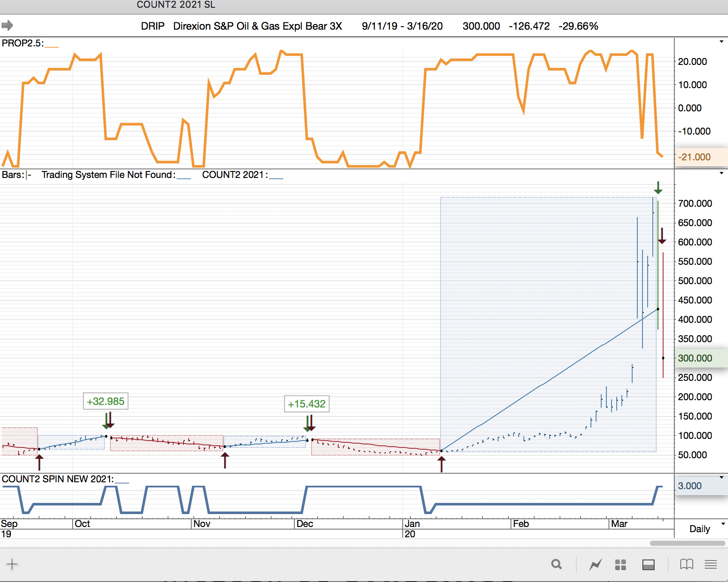Click the Dec label on time axis

point(305,524)
